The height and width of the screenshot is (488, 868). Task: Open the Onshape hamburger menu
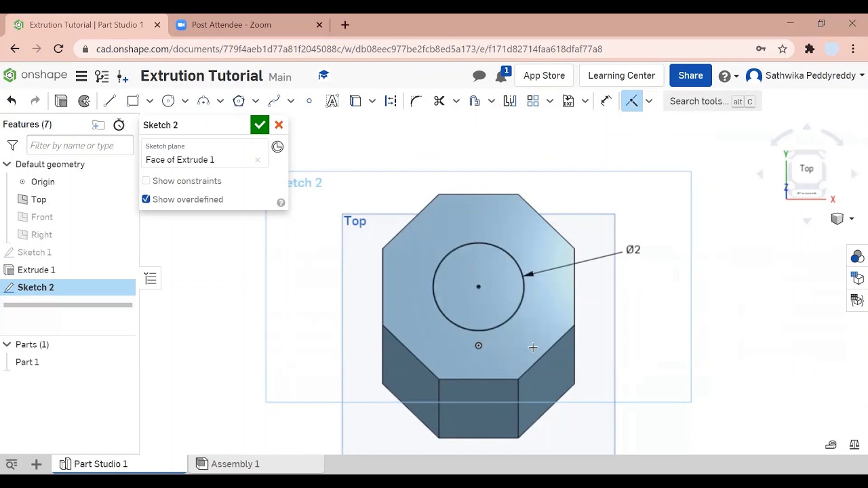coord(81,76)
